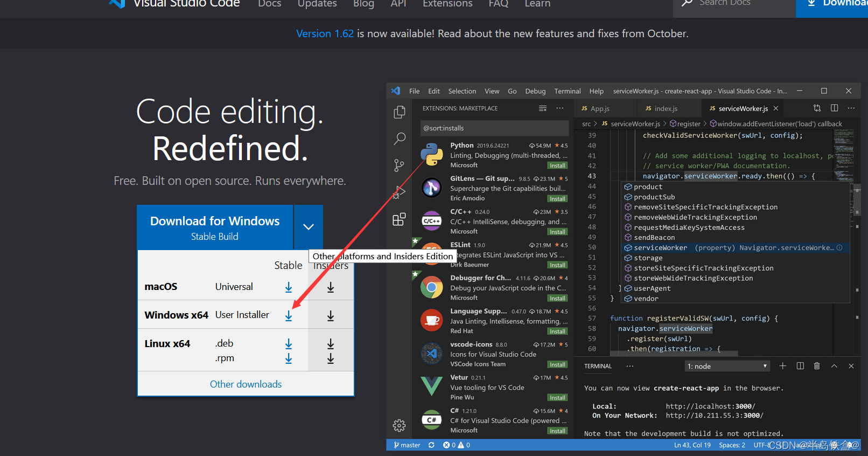868x456 pixels.
Task: Open Extensions icon in activity bar
Action: tap(399, 219)
